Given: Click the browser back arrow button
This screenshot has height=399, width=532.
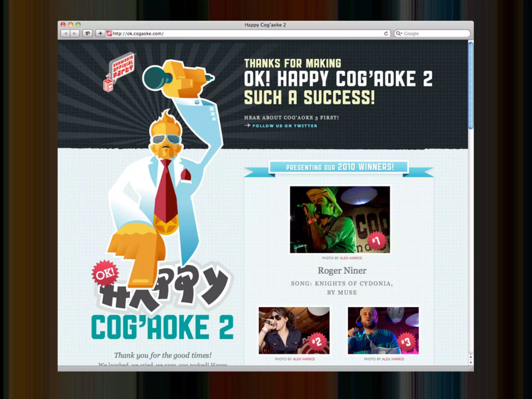Looking at the screenshot, I should tap(65, 34).
